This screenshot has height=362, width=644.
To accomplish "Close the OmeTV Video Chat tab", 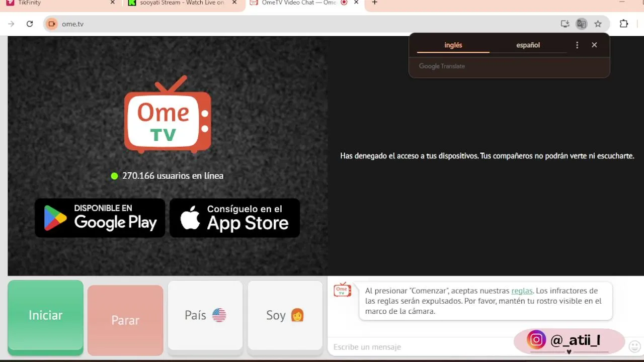I will pyautogui.click(x=357, y=3).
